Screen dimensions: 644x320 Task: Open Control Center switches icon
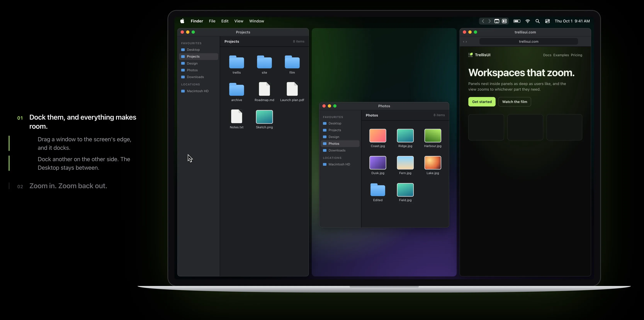pos(547,21)
